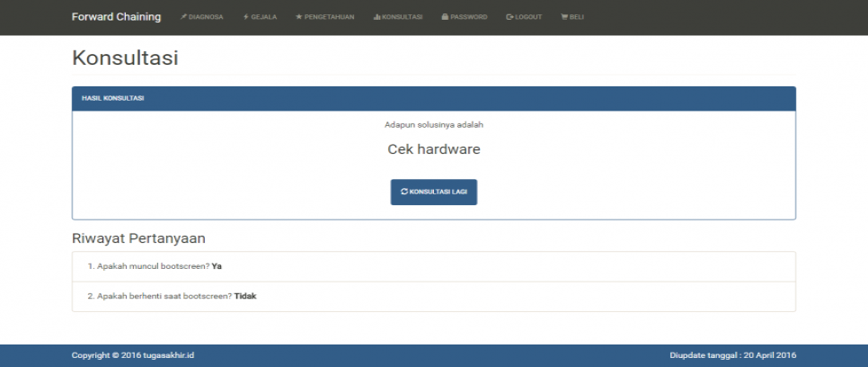The width and height of the screenshot is (868, 367).
Task: Open the Beli menu item
Action: 572,17
